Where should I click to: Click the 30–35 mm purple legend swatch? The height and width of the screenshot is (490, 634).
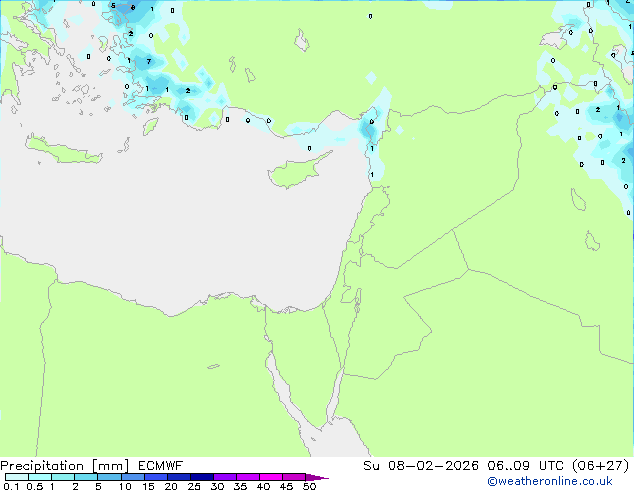pos(225,477)
